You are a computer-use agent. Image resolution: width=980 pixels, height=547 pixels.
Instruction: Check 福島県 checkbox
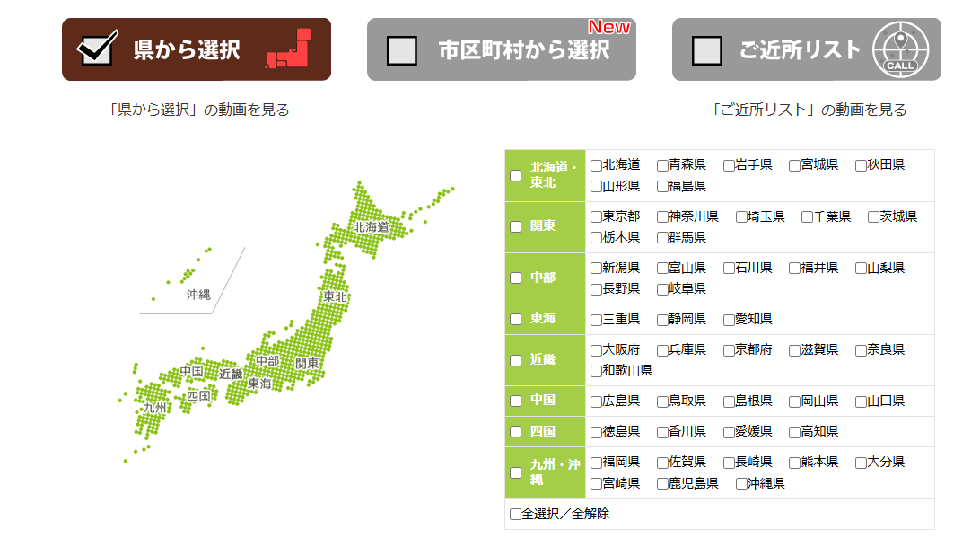662,187
